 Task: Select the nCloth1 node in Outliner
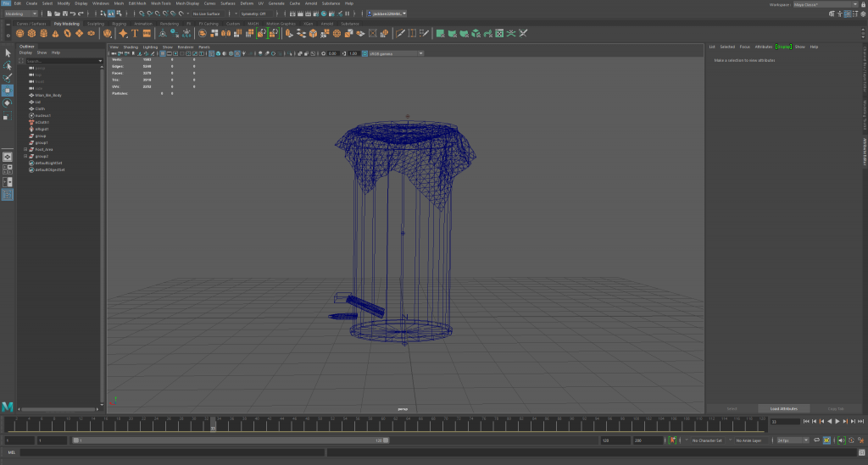[42, 122]
